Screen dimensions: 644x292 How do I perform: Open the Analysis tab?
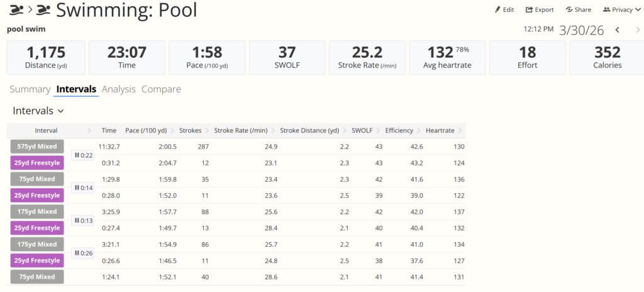[118, 89]
